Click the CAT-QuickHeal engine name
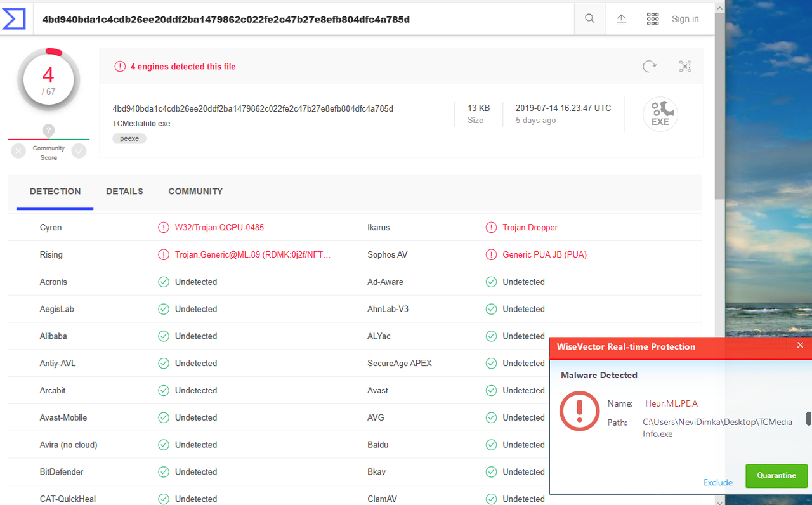The width and height of the screenshot is (812, 505). 68,499
